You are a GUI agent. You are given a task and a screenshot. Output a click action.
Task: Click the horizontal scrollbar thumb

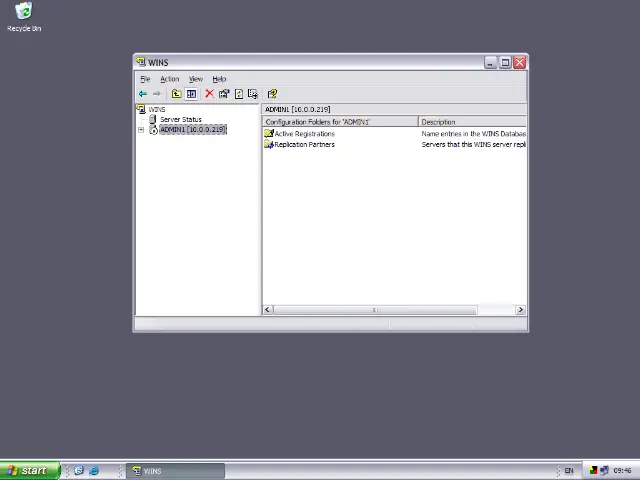(375, 310)
